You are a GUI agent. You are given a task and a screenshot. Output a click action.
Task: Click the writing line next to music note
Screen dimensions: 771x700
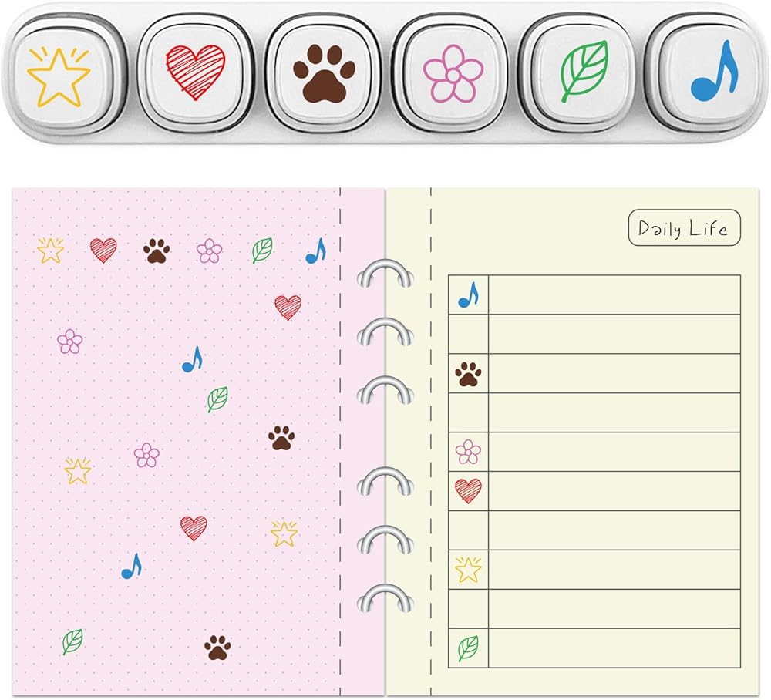pyautogui.click(x=614, y=295)
